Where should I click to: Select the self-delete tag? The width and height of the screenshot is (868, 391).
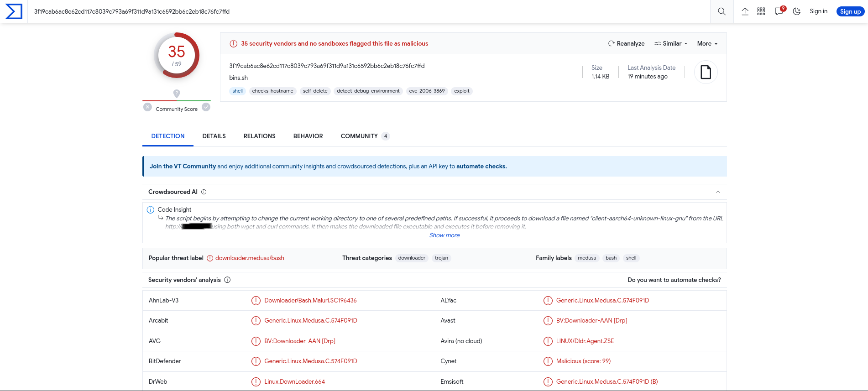point(315,91)
